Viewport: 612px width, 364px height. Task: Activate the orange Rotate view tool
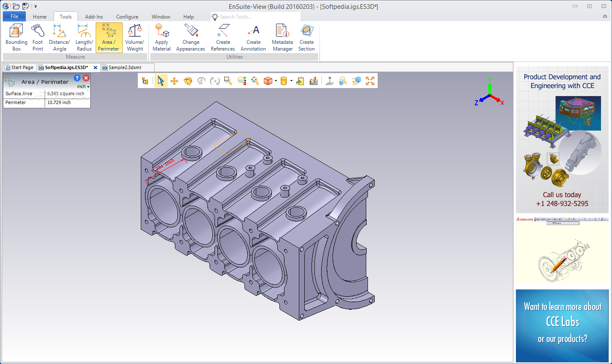tap(188, 81)
